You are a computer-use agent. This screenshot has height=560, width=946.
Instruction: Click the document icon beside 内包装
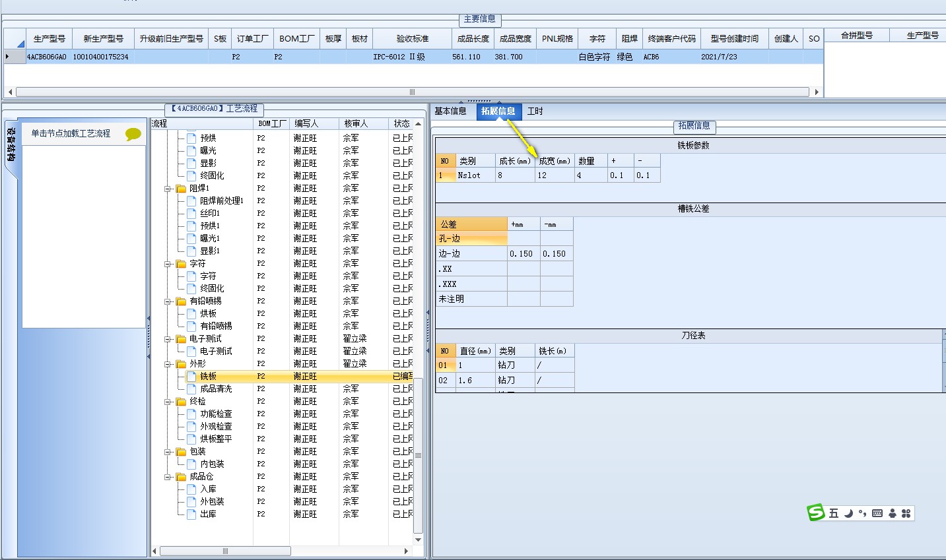point(191,464)
